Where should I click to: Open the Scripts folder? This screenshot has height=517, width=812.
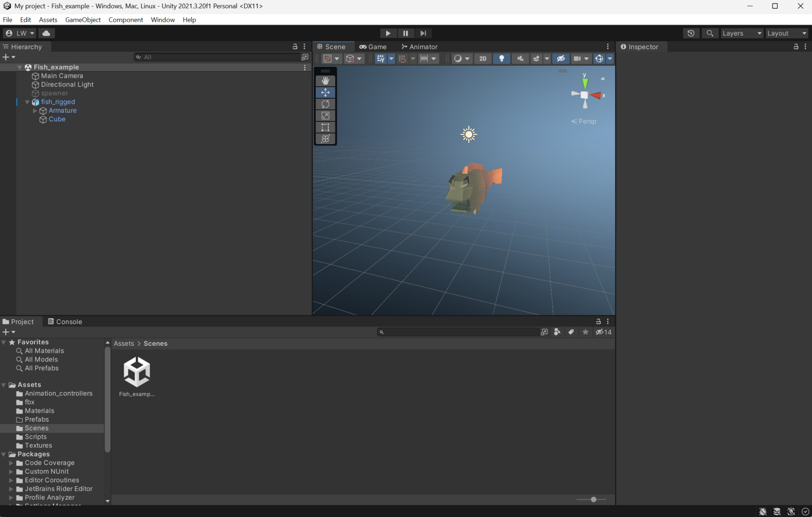36,437
